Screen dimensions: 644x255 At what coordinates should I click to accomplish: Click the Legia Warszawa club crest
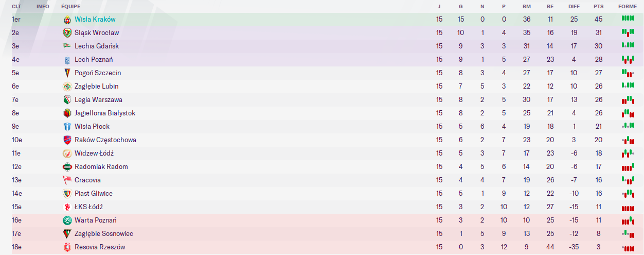[67, 100]
